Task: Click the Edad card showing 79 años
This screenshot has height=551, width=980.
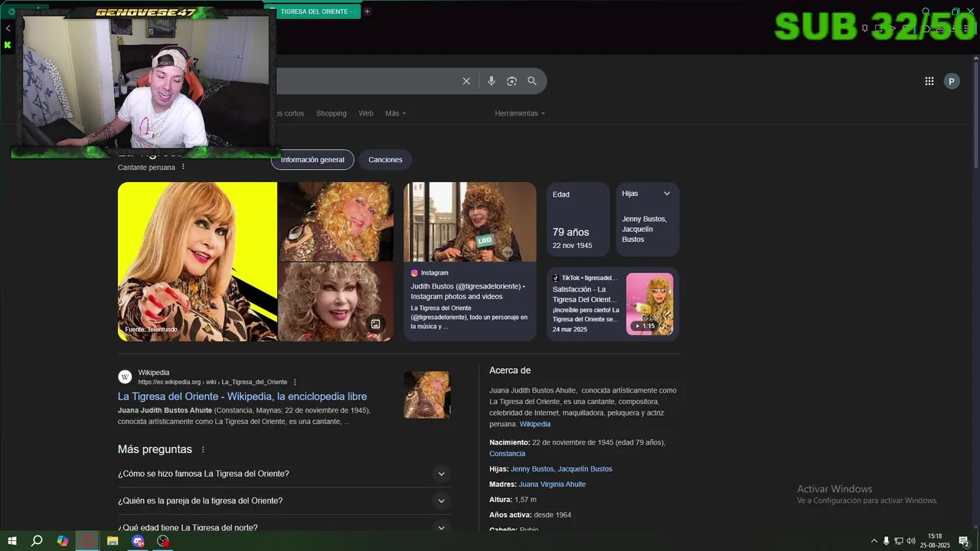Action: click(578, 219)
